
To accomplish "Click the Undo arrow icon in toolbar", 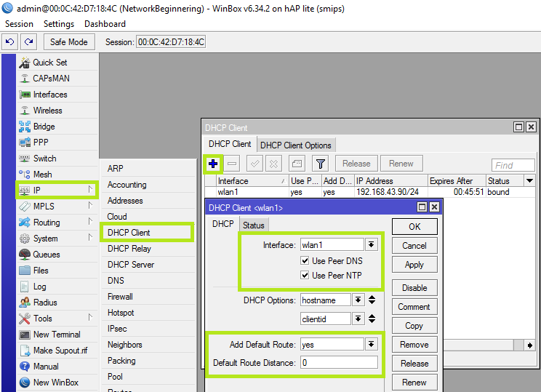I will 9,42.
